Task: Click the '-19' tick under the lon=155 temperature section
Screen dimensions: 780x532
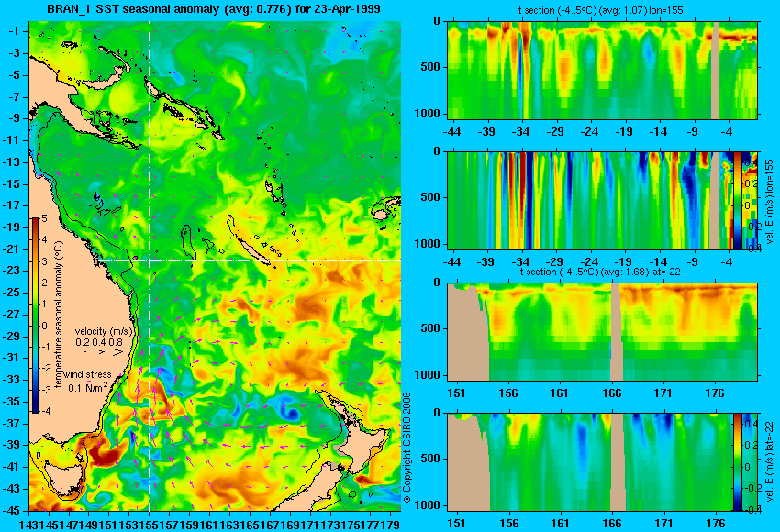Action: (x=624, y=132)
